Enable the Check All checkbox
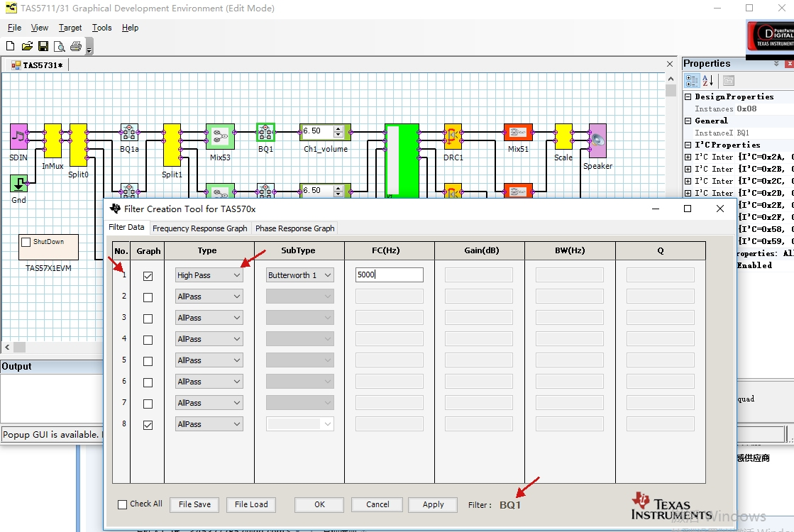The image size is (794, 532). coord(122,504)
